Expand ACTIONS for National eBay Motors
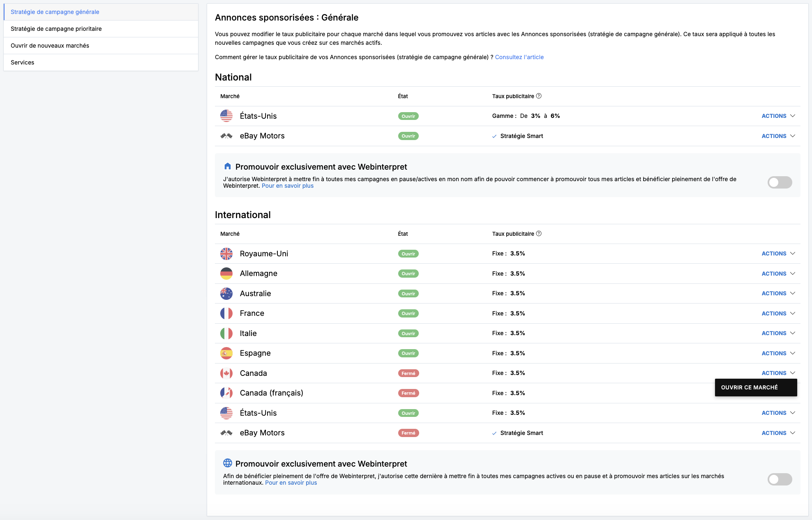This screenshot has height=520, width=812. click(x=778, y=136)
